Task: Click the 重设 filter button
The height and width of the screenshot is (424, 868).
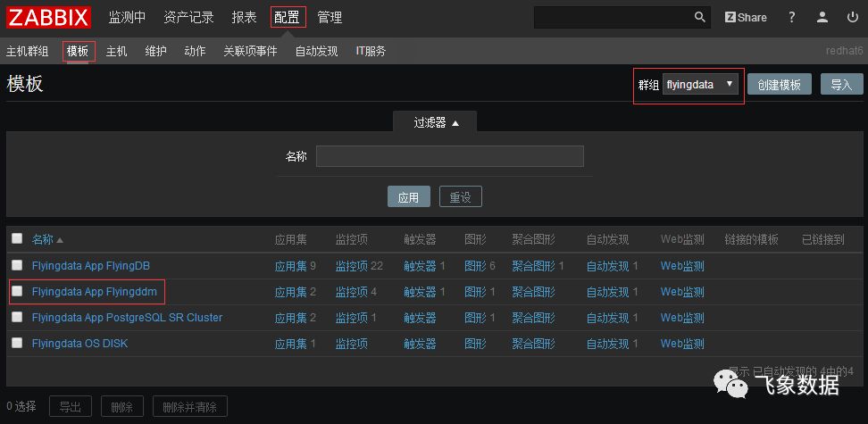Action: [x=461, y=196]
